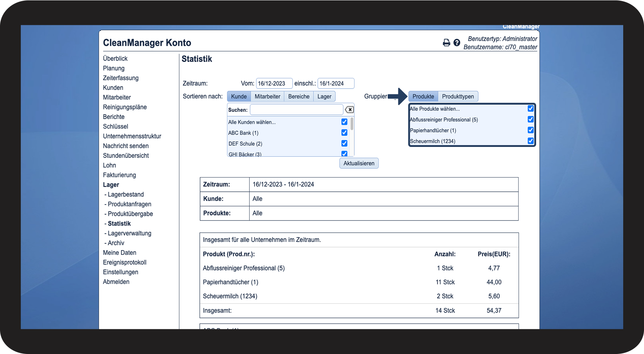Toggle the Scheuermilch (1234) product checkbox

(530, 141)
